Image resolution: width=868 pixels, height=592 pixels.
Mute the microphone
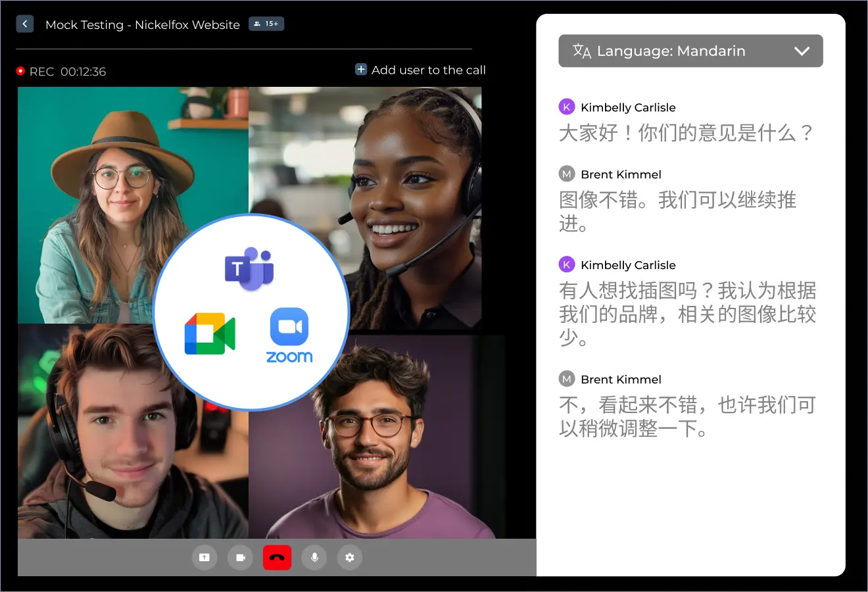314,558
